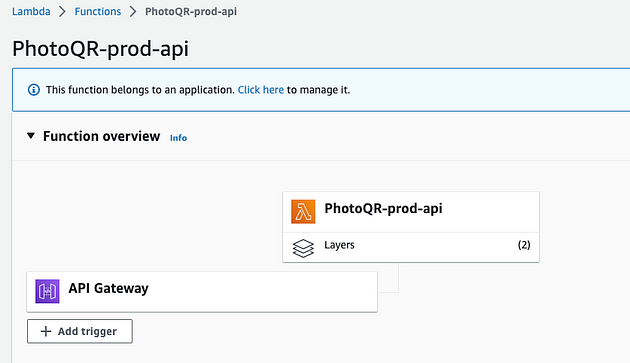630x363 pixels.
Task: Click the chevron separator after Functions
Action: click(133, 12)
